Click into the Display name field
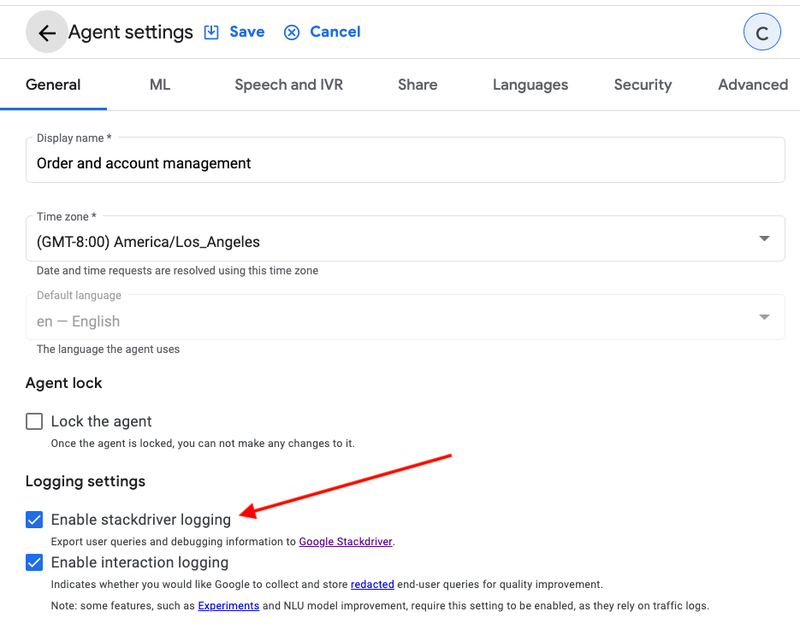The height and width of the screenshot is (635, 800). pyautogui.click(x=405, y=160)
